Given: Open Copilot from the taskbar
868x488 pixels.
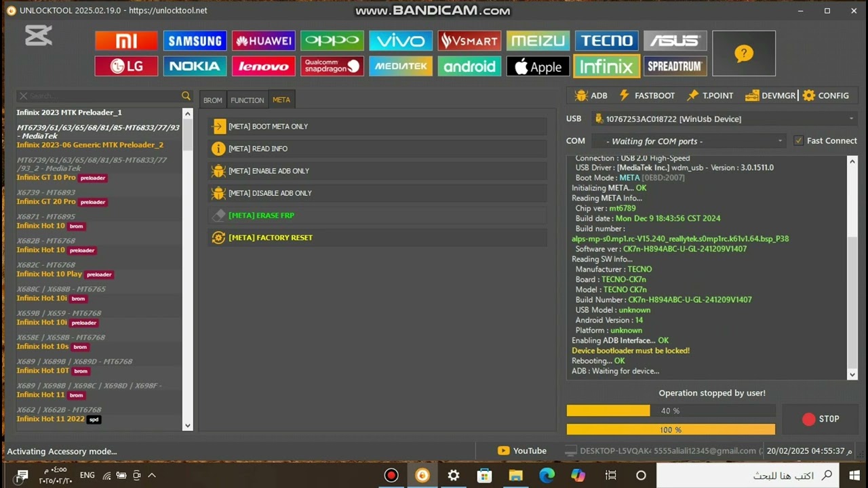Looking at the screenshot, I should coord(578,475).
